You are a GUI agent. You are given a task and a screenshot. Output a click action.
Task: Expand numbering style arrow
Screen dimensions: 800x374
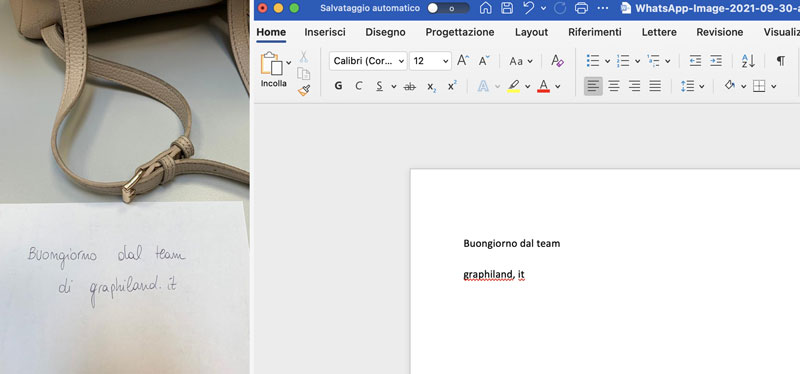pyautogui.click(x=637, y=61)
